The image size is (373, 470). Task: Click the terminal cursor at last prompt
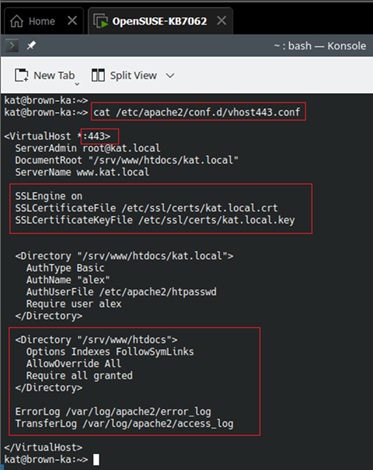point(96,459)
